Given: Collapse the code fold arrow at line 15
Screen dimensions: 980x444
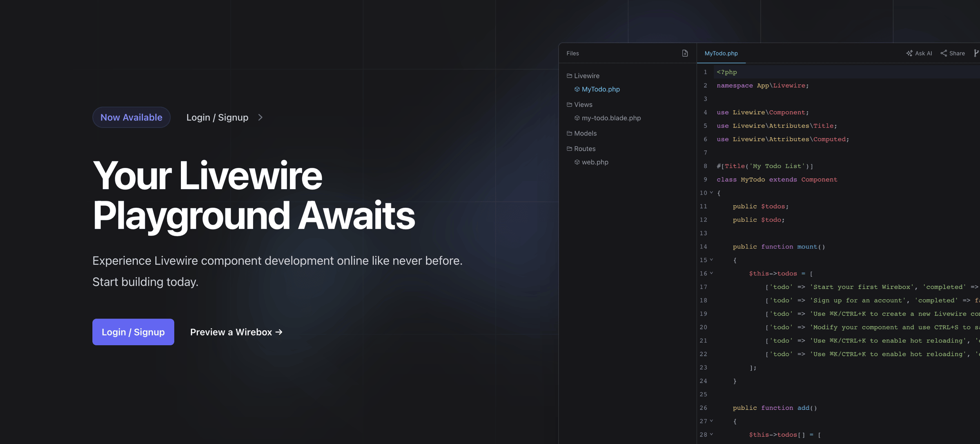Looking at the screenshot, I should (711, 260).
